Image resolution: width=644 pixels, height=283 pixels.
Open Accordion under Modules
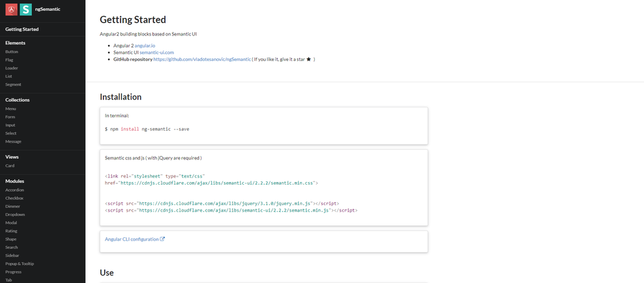point(15,190)
